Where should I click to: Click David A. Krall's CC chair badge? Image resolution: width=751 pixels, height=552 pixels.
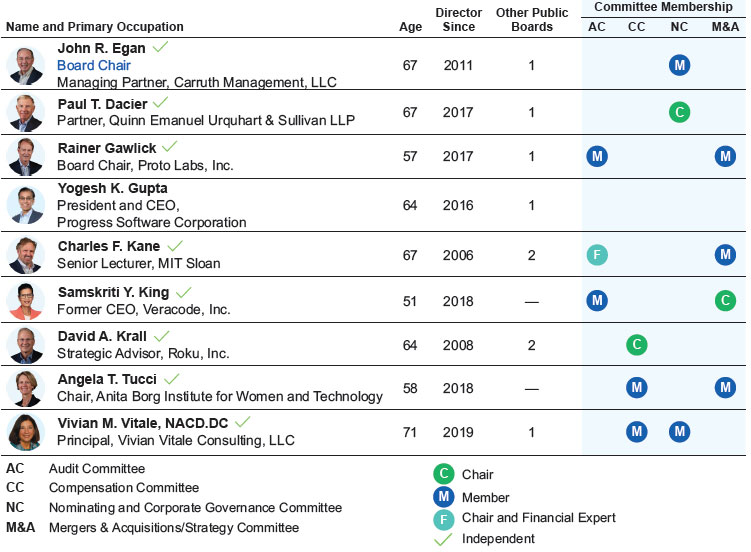pos(636,345)
